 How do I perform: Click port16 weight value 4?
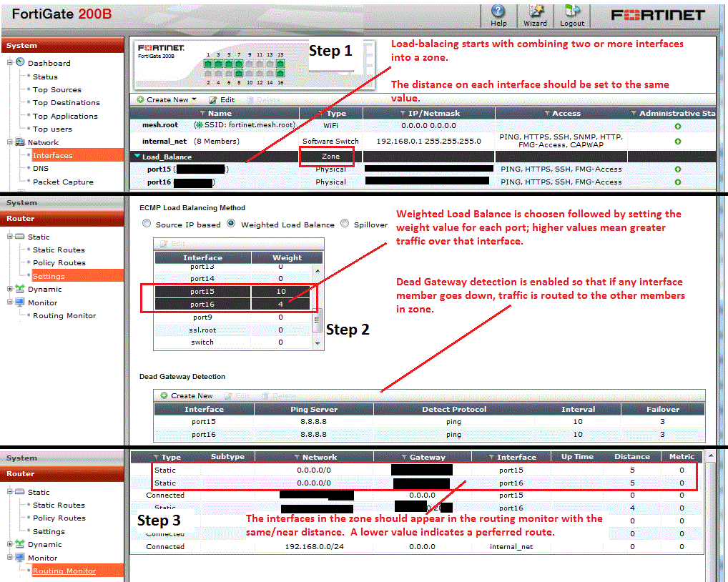pyautogui.click(x=281, y=305)
